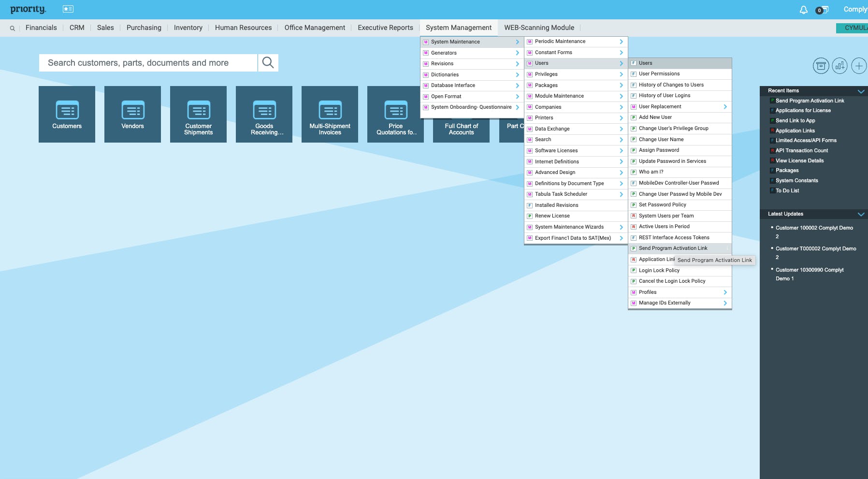Click the notification bell icon
868x479 pixels.
803,10
